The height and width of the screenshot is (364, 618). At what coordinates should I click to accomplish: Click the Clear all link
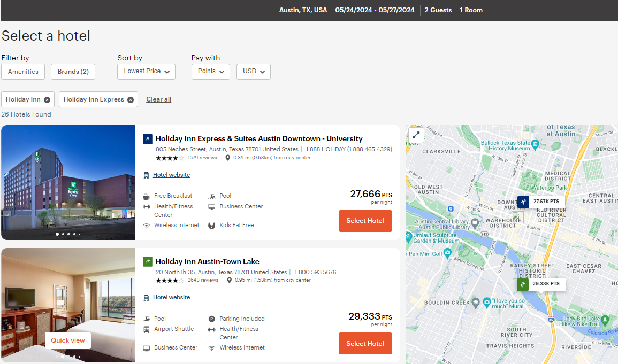click(158, 99)
